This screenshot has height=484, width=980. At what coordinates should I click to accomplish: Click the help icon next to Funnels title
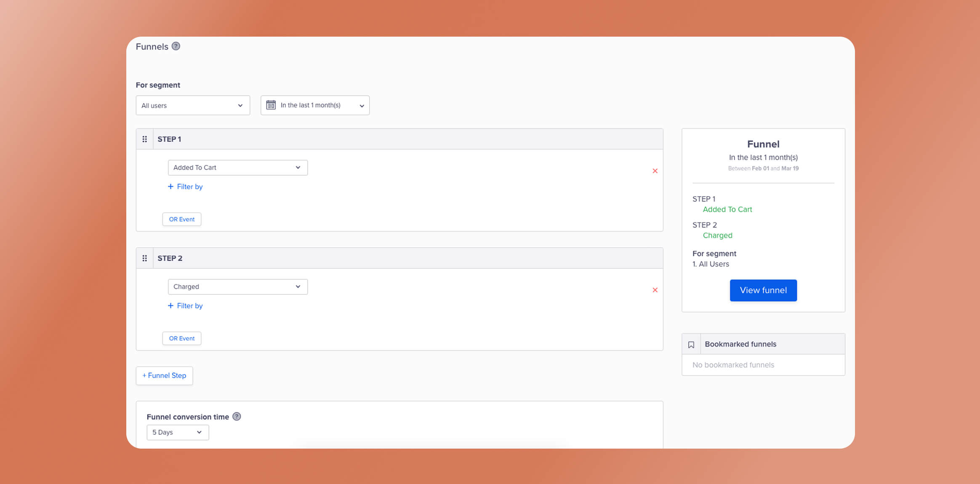coord(176,46)
